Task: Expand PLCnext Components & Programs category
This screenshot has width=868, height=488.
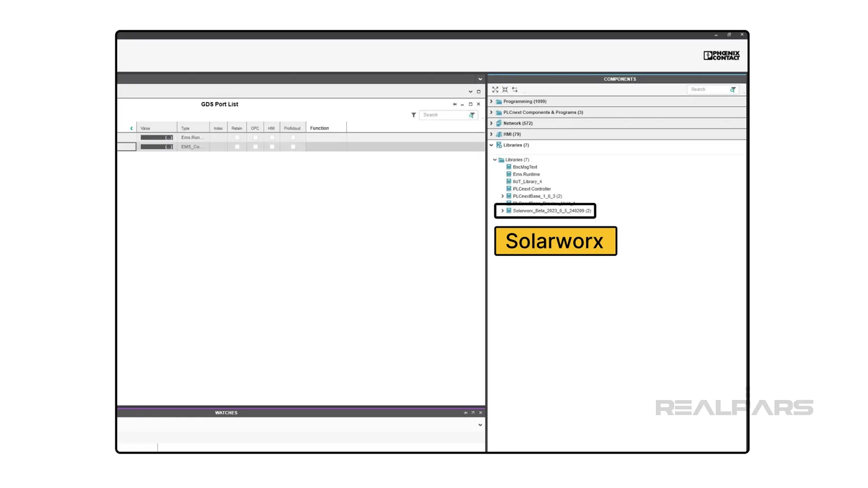Action: (491, 113)
